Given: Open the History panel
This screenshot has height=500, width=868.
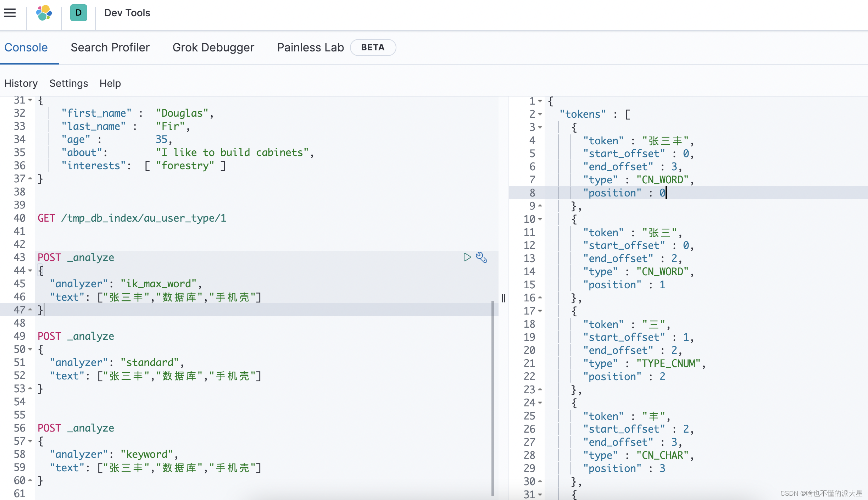Looking at the screenshot, I should (x=21, y=83).
